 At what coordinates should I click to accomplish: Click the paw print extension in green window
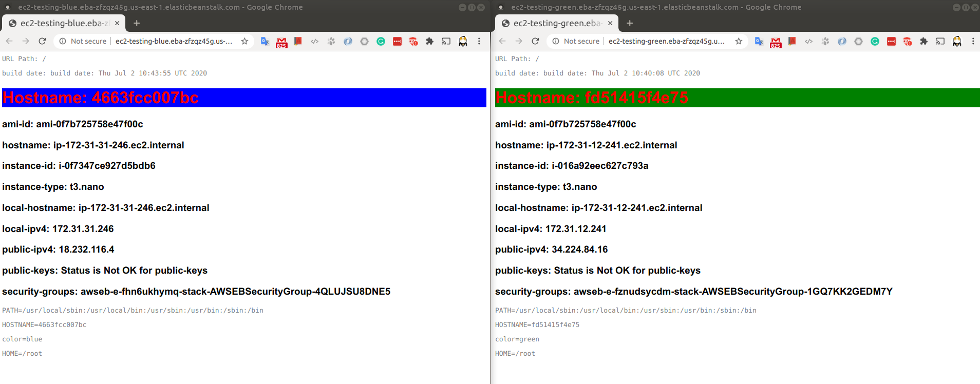(825, 41)
